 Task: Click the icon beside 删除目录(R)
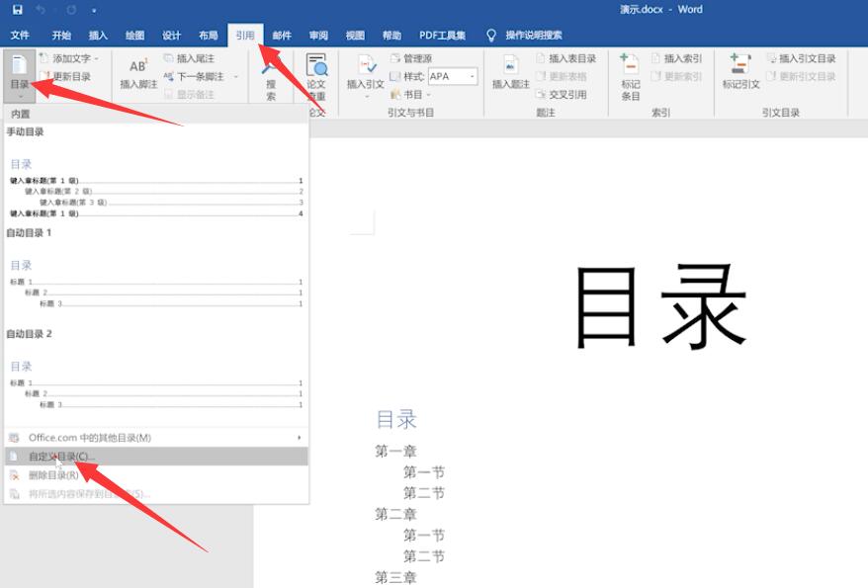(x=15, y=475)
